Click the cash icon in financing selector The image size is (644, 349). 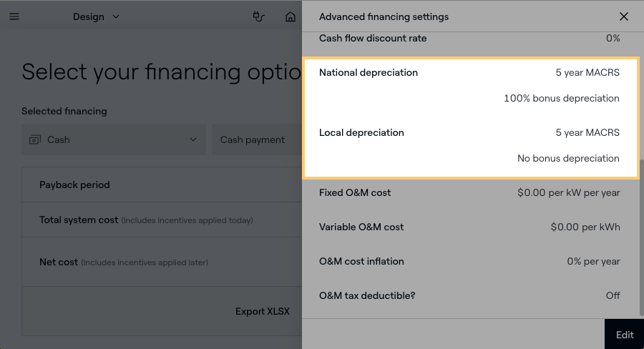(34, 139)
